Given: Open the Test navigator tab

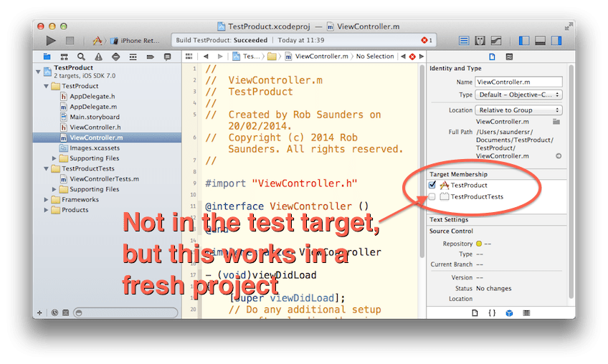Looking at the screenshot, I should click(115, 57).
